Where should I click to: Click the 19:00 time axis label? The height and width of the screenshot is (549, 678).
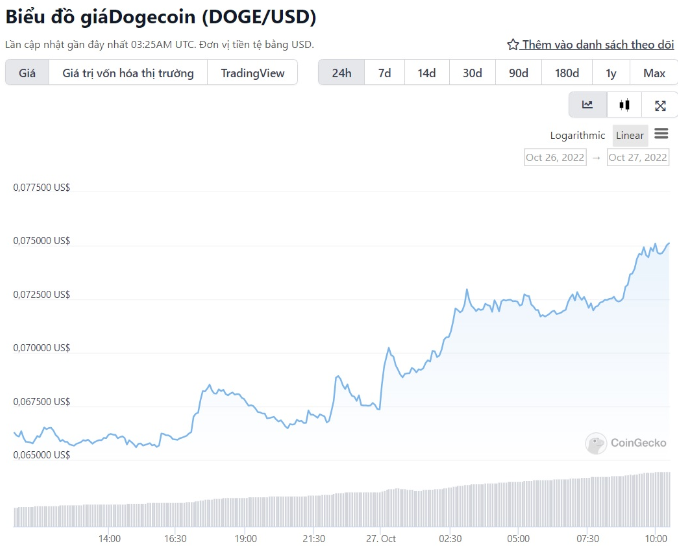[246, 539]
